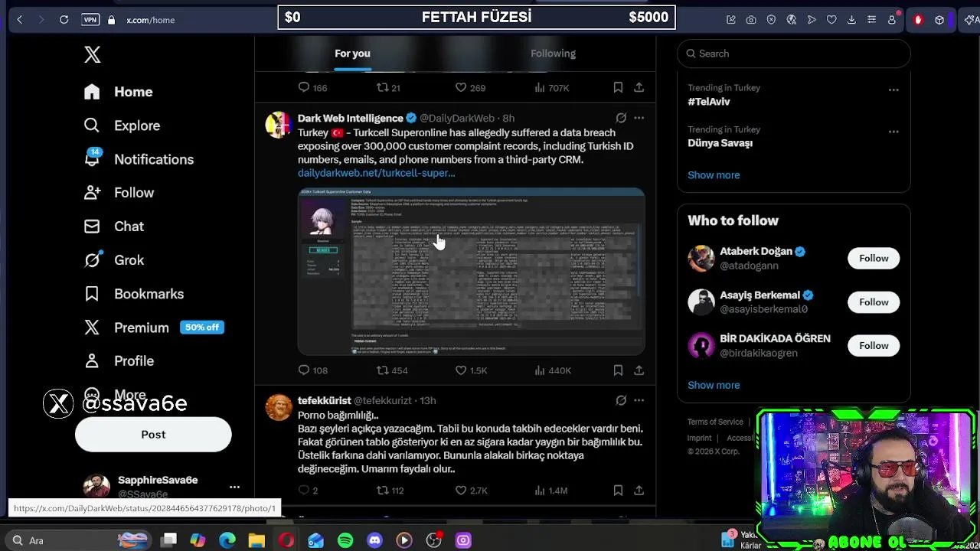This screenshot has height=551, width=980.
Task: Open browser downloads icon
Action: 851,20
